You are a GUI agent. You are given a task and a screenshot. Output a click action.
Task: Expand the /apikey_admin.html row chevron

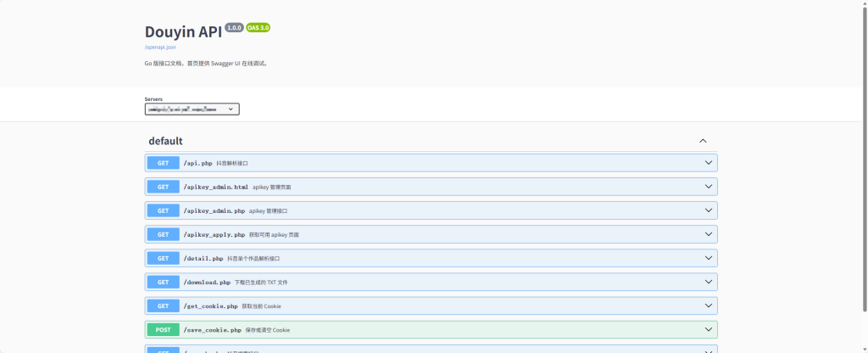pyautogui.click(x=708, y=187)
